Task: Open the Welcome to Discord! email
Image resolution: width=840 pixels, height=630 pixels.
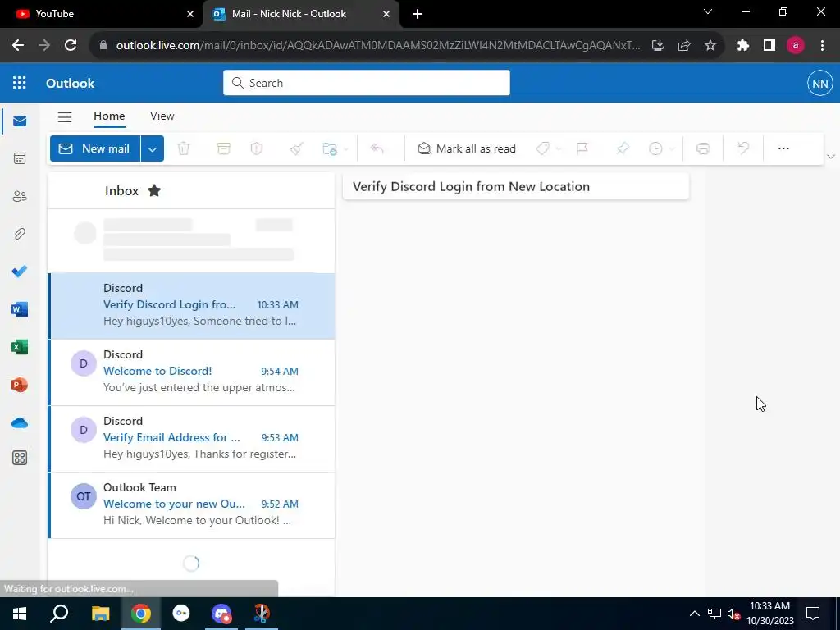Action: click(x=191, y=372)
